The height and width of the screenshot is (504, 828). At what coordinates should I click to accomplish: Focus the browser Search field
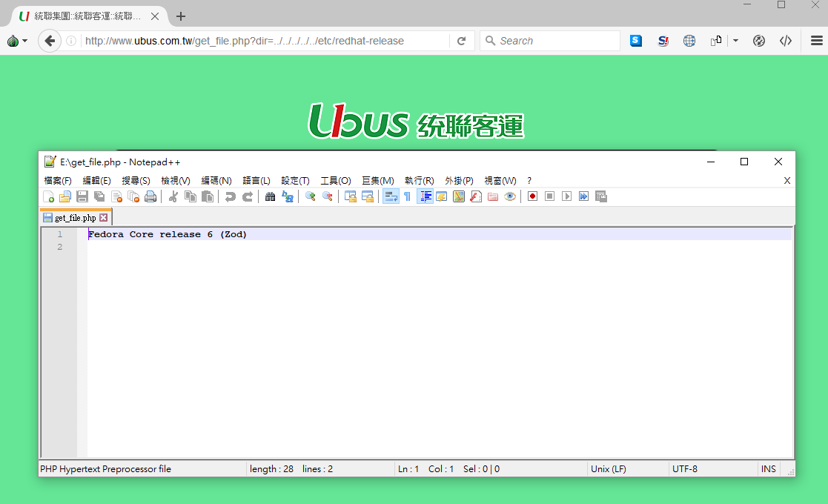pos(550,41)
